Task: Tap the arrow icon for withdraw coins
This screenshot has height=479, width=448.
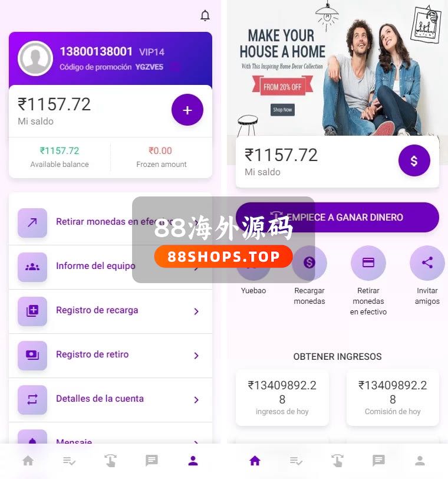Action: (32, 223)
